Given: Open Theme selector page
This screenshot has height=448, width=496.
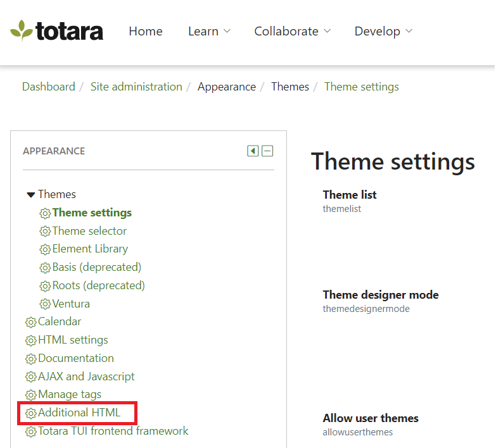Looking at the screenshot, I should 89,231.
